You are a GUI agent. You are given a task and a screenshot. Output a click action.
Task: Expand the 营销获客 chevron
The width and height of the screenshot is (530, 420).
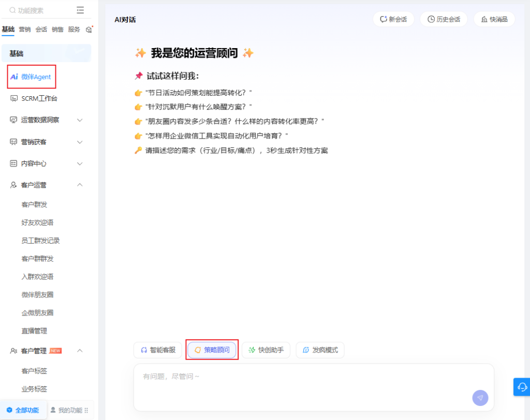coord(80,142)
